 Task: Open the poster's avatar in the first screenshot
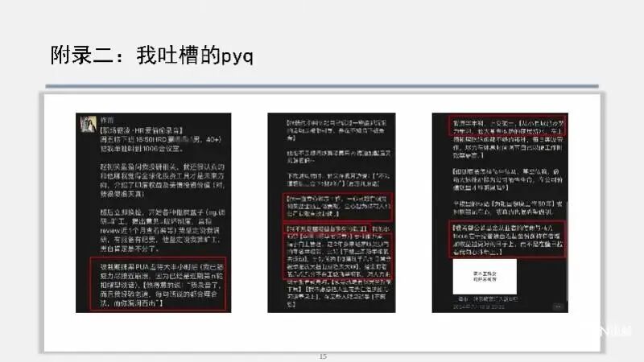(89, 124)
